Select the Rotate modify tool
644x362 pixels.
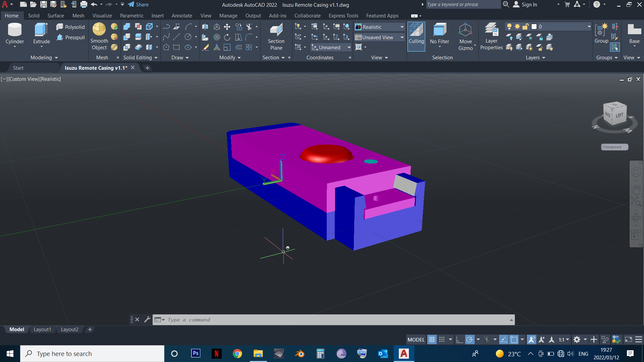(x=227, y=37)
